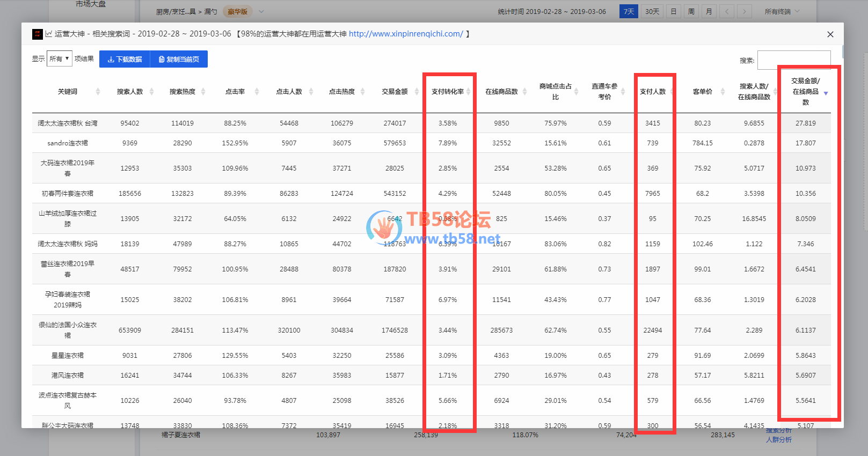Sort by 点击率 column sort icon
Screen dimensions: 868x456
coord(257,92)
